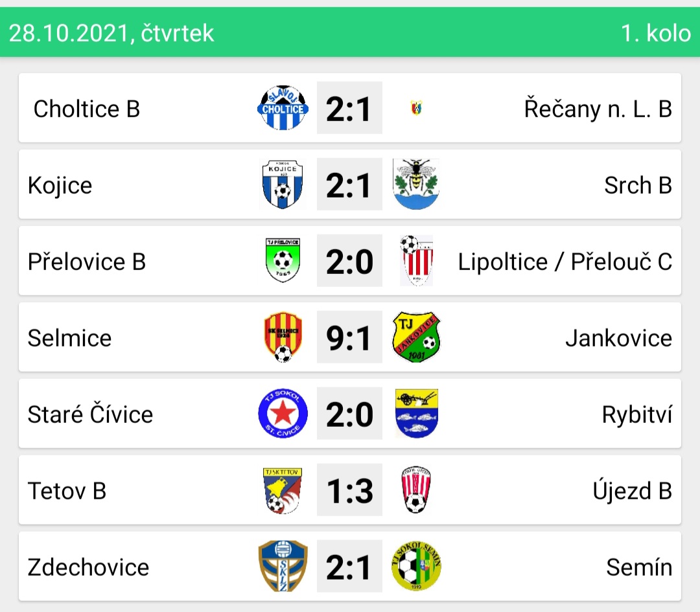Open the Zdechovice vs Semín match row
The image size is (700, 612).
pyautogui.click(x=350, y=566)
